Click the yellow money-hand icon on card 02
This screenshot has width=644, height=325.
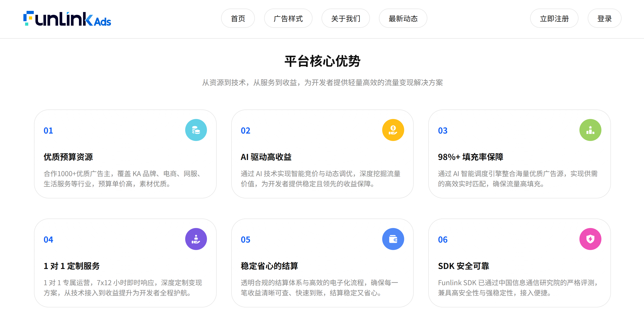click(393, 130)
